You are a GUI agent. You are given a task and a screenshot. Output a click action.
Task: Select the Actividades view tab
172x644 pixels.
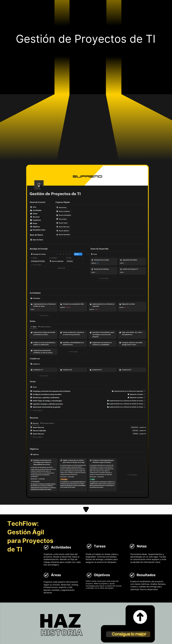35,298
